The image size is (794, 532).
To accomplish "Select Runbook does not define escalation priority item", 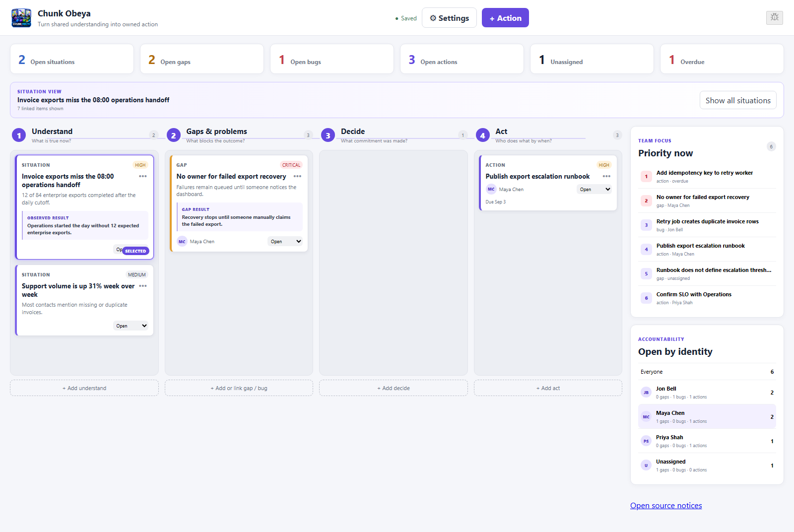I will click(x=707, y=273).
